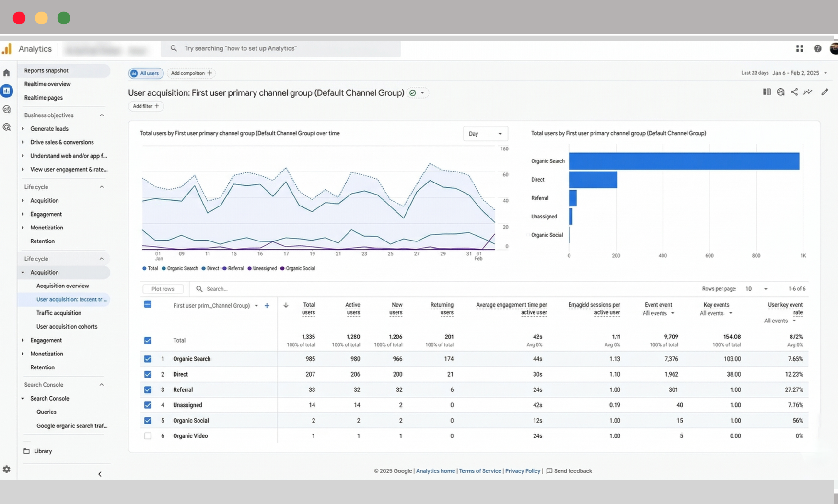The width and height of the screenshot is (838, 504).
Task: Uncheck the Organic Search table row
Action: [148, 358]
